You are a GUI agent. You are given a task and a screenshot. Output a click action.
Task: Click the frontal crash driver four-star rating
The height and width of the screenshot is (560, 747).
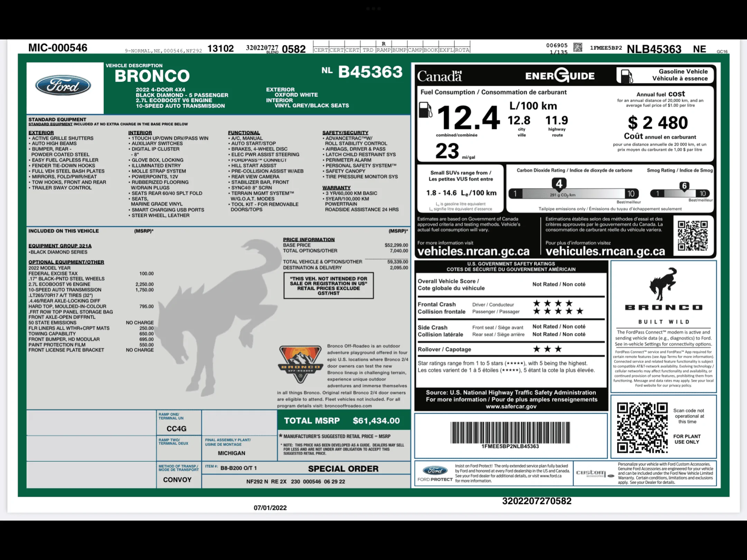(553, 304)
